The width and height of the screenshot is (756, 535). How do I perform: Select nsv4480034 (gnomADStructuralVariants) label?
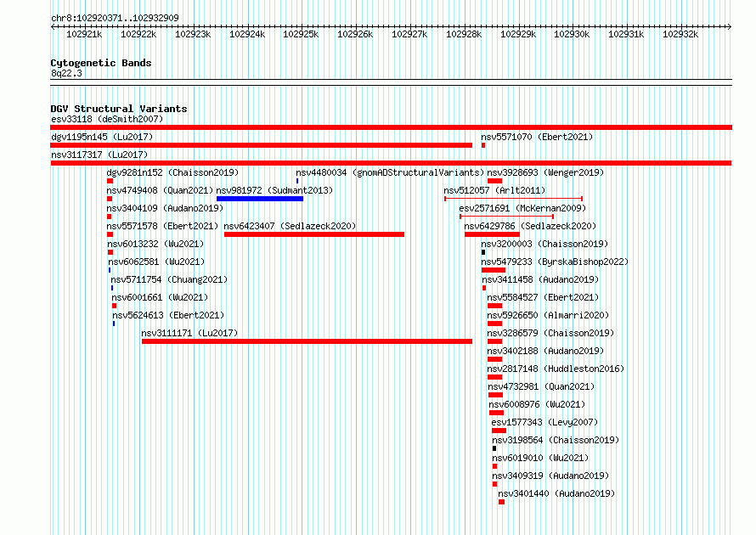pyautogui.click(x=390, y=172)
